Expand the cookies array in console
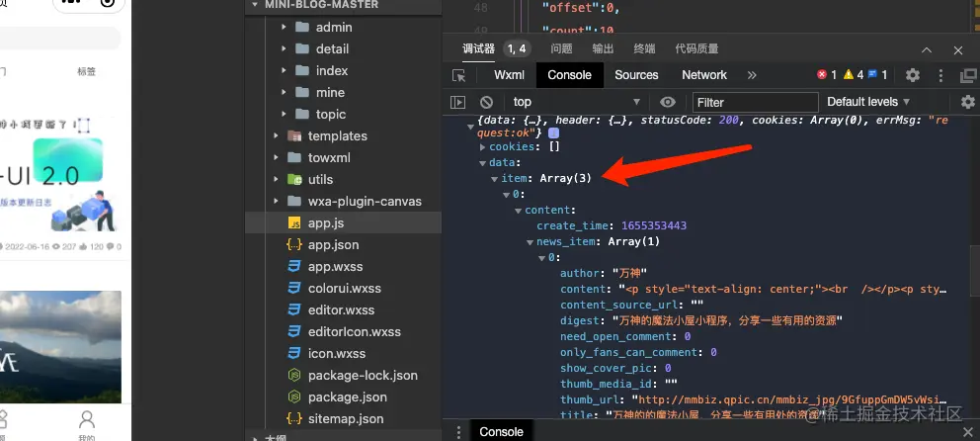Screen dimensions: 980x441 482,147
